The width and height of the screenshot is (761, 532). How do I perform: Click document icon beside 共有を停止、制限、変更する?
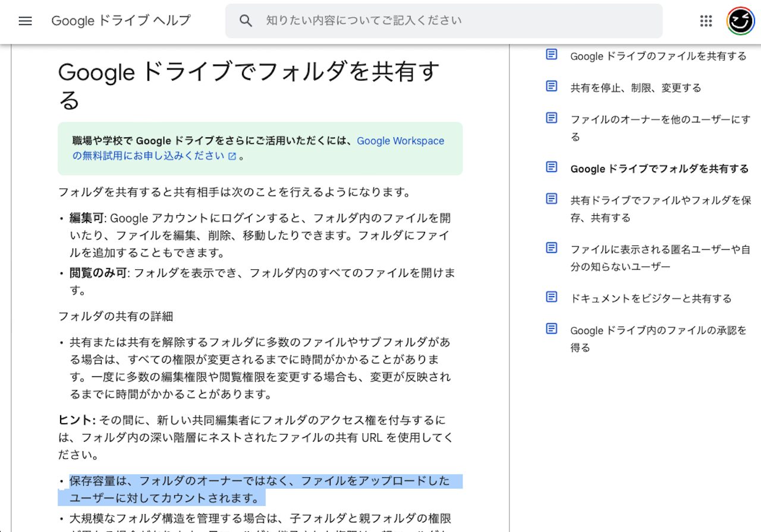552,86
